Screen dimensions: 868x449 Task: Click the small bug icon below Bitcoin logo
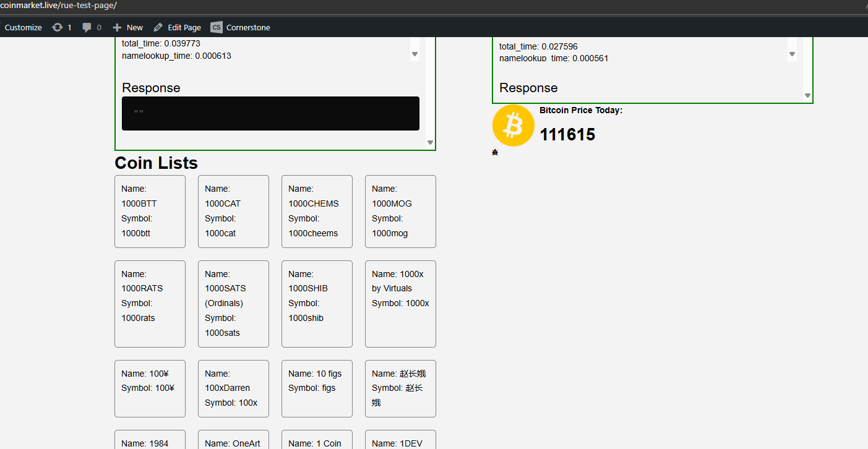[495, 153]
